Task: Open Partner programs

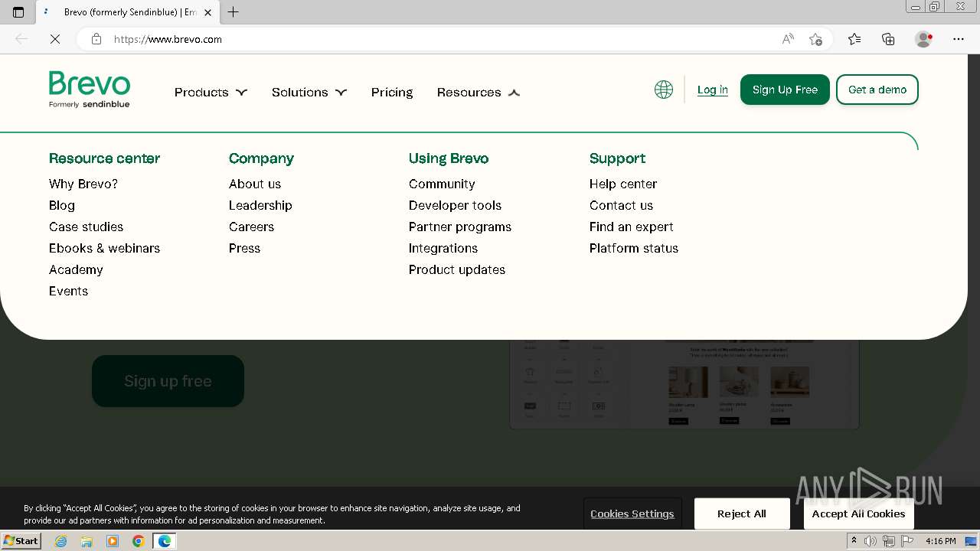Action: click(x=460, y=227)
